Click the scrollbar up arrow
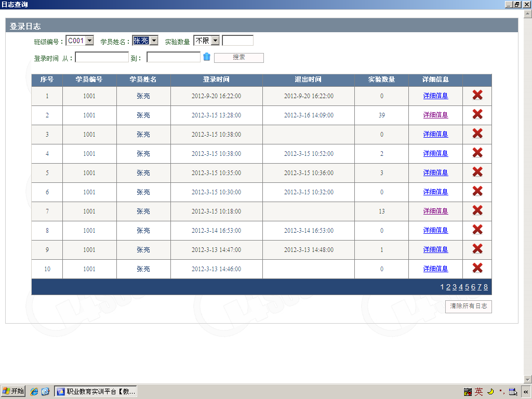The width and height of the screenshot is (532, 399). (x=528, y=14)
